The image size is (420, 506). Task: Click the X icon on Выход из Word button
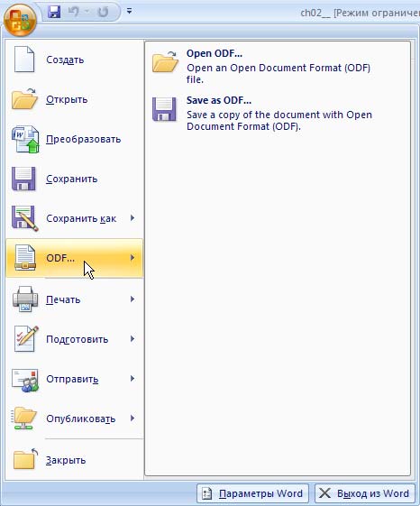pos(324,493)
